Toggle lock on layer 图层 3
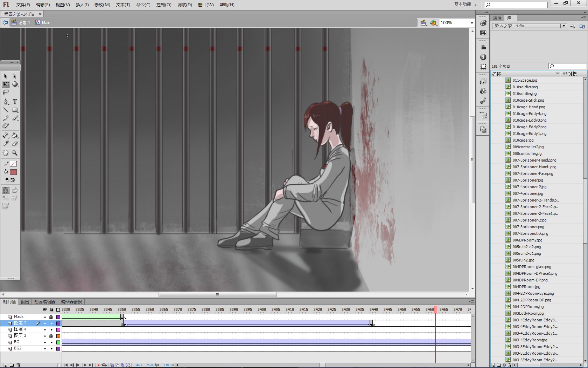 51,336
